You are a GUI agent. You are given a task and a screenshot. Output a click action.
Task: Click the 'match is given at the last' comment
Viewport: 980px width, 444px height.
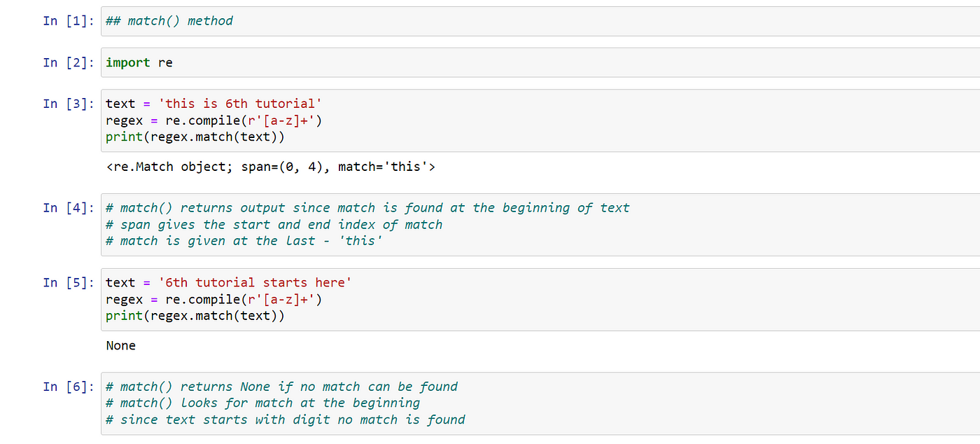pyautogui.click(x=244, y=241)
